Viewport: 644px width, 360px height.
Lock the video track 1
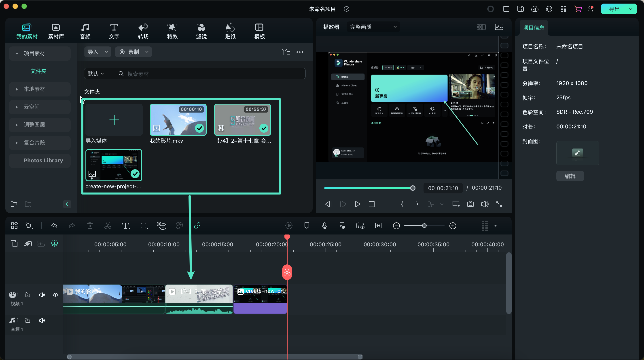(28, 295)
